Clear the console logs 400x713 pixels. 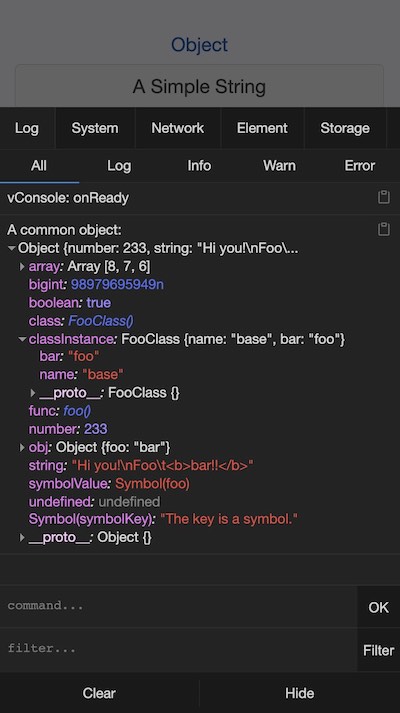pyautogui.click(x=99, y=693)
